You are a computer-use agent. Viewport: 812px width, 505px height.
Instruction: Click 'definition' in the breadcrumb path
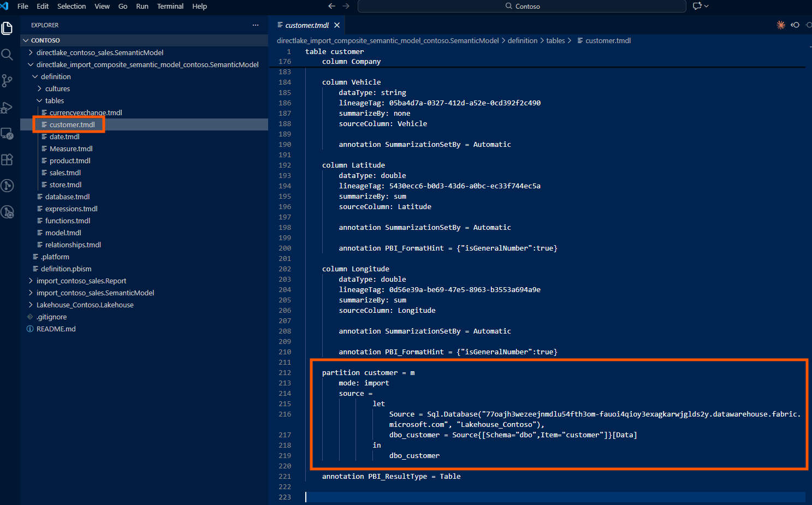coord(523,40)
